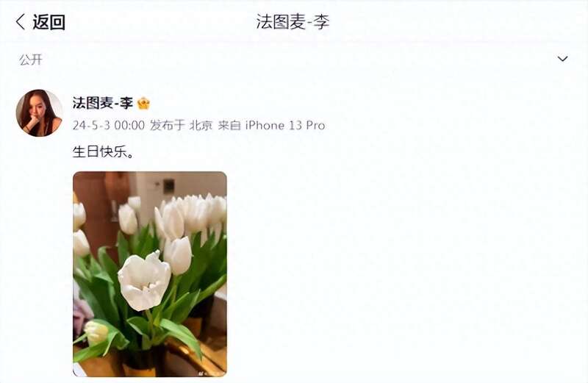The height and width of the screenshot is (383, 588).
Task: Select the 公开 visibility label
Action: coord(31,60)
